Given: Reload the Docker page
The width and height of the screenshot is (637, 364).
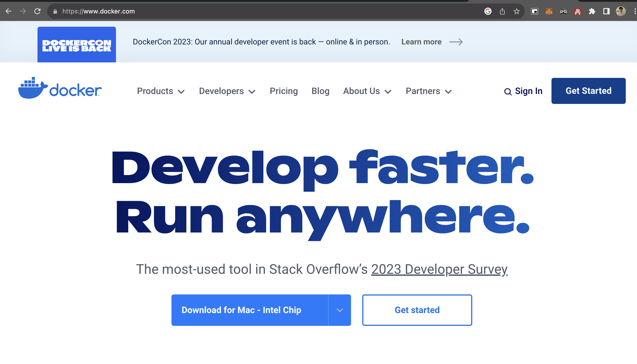Looking at the screenshot, I should 37,11.
